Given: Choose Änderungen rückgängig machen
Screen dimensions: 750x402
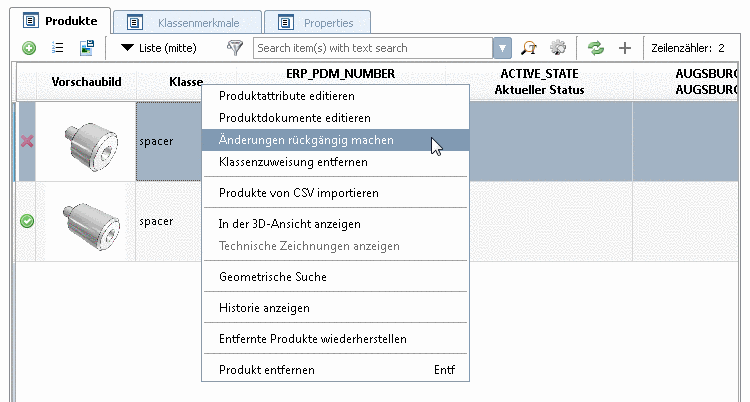Looking at the screenshot, I should click(335, 140).
